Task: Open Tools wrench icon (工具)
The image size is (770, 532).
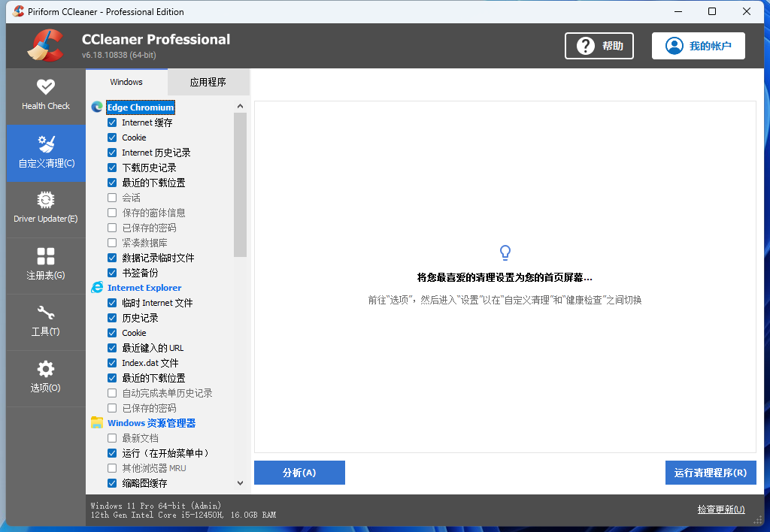Action: [46, 313]
